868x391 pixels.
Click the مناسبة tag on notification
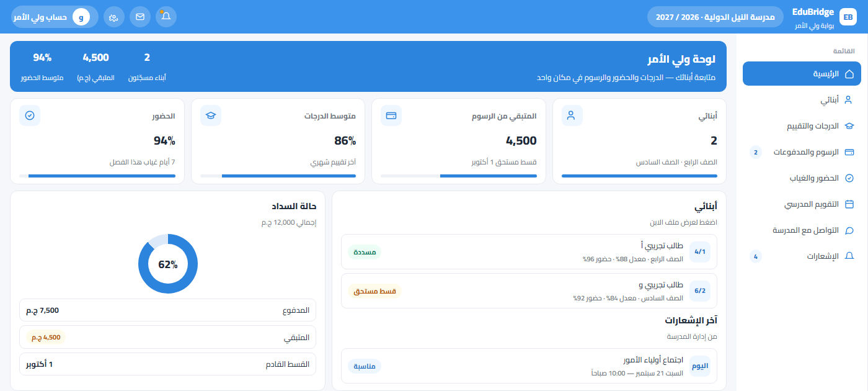365,366
